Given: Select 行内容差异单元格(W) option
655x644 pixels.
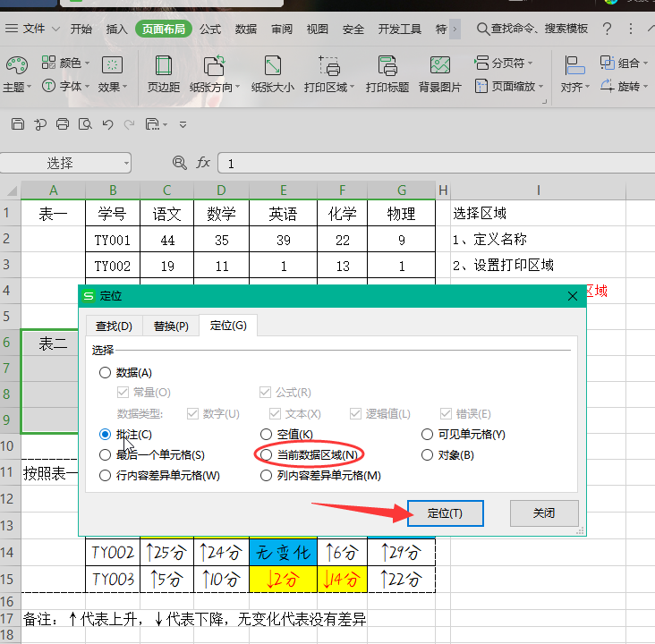Looking at the screenshot, I should coord(105,475).
